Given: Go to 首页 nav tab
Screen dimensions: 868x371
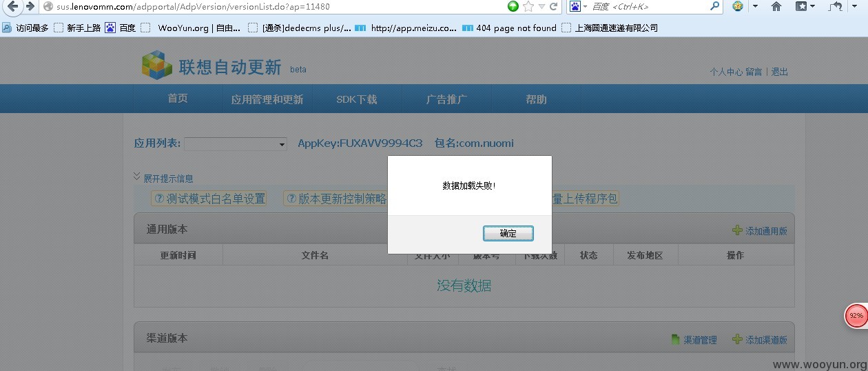Looking at the screenshot, I should pos(178,99).
